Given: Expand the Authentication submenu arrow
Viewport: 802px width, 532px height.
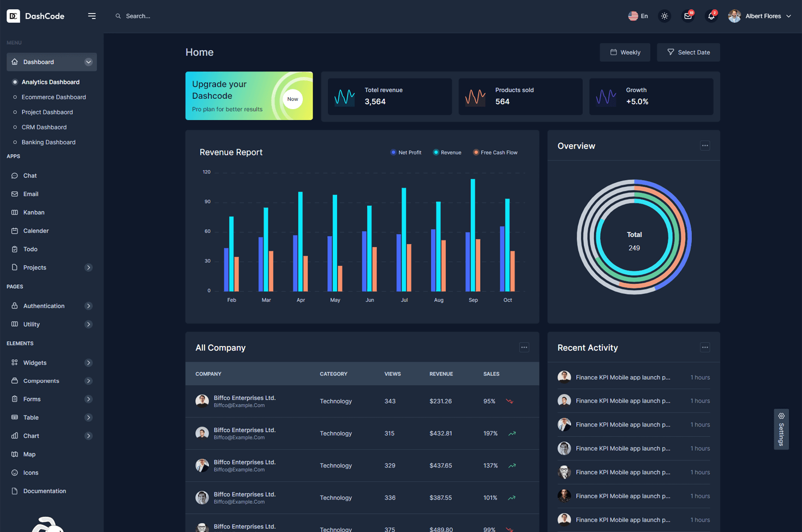Looking at the screenshot, I should pos(88,306).
